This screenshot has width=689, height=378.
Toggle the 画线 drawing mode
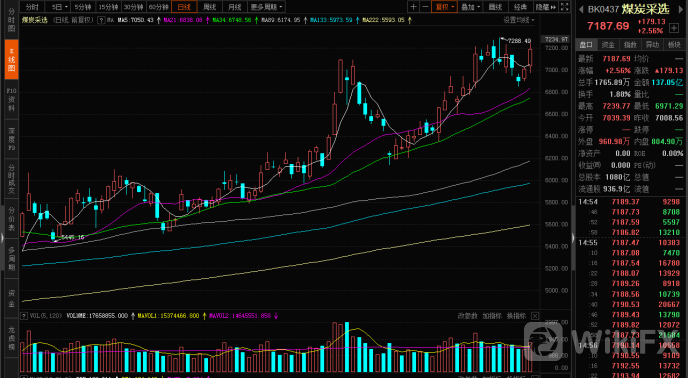(x=495, y=7)
